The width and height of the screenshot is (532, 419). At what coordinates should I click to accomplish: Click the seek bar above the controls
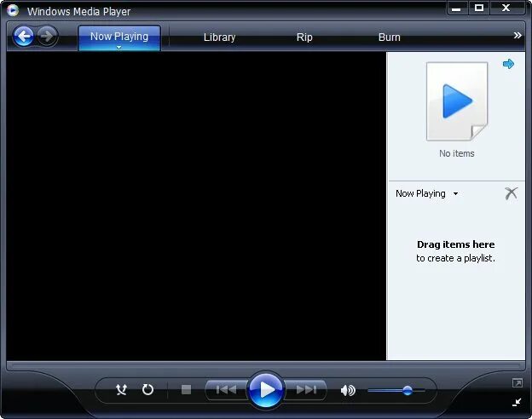266,365
